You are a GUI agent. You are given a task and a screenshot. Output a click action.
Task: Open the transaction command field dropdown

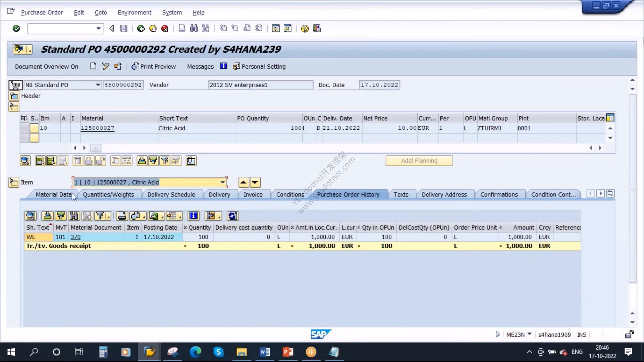pyautogui.click(x=98, y=28)
